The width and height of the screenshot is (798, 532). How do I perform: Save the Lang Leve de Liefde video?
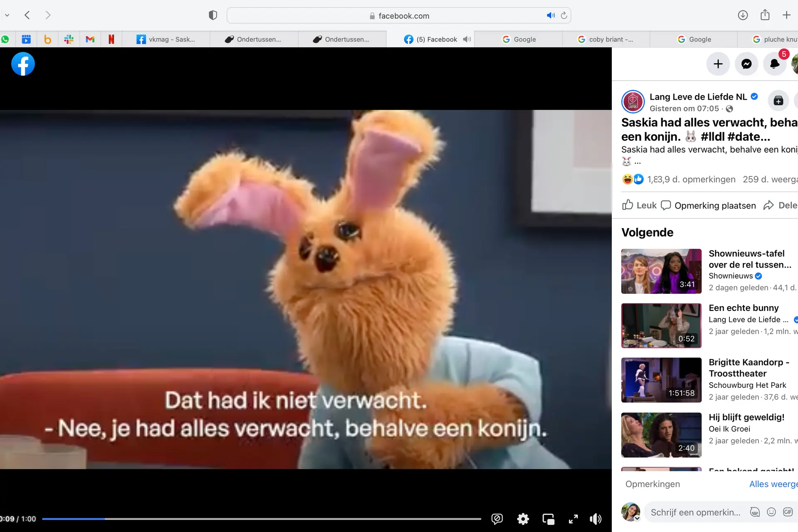(x=778, y=101)
